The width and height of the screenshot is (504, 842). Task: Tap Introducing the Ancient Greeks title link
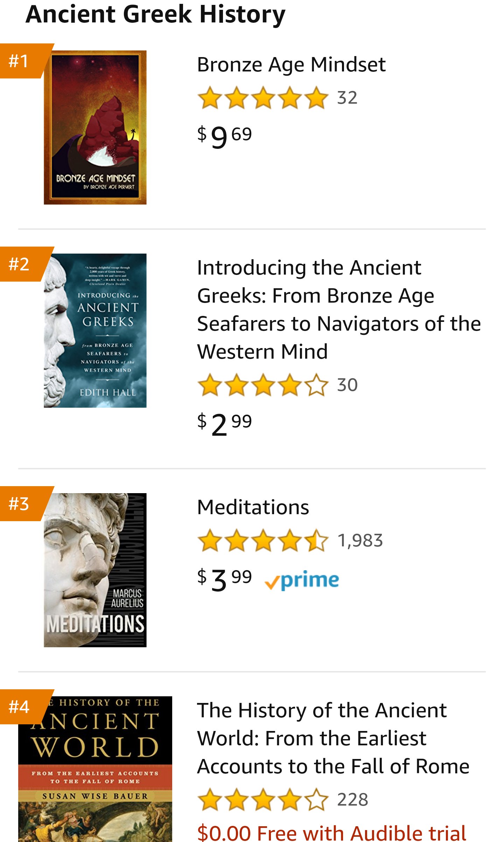(338, 309)
